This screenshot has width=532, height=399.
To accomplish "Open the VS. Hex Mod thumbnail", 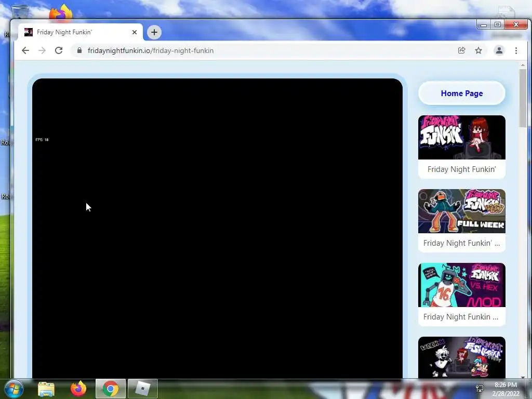I will (x=462, y=285).
